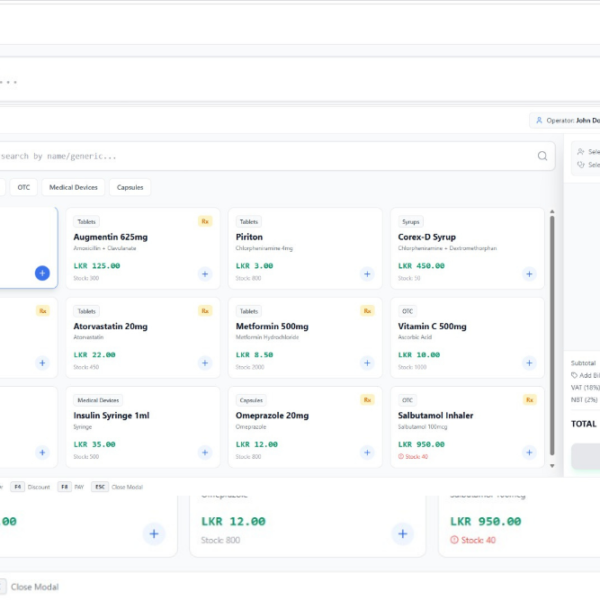The height and width of the screenshot is (600, 600).
Task: Click the search magnifier icon
Action: [x=542, y=156]
